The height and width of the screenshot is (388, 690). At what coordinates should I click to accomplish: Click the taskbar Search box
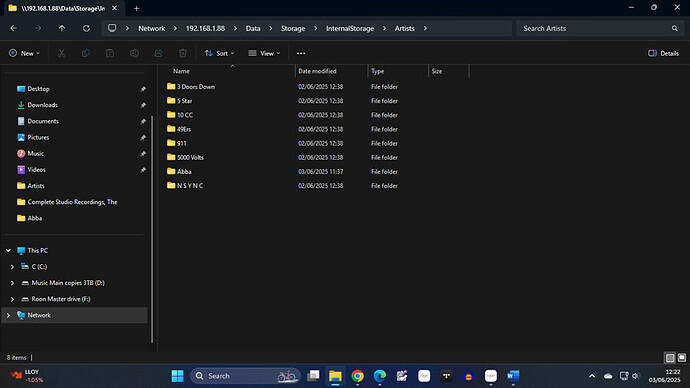pos(245,376)
